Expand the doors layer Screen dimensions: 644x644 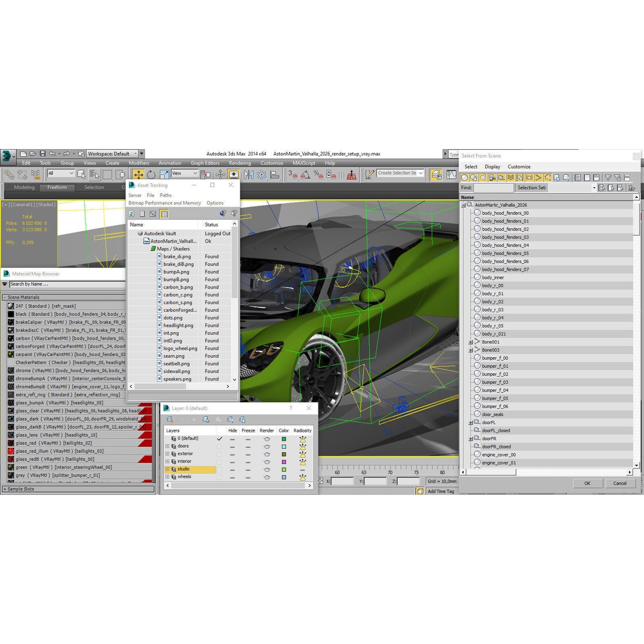tap(167, 446)
